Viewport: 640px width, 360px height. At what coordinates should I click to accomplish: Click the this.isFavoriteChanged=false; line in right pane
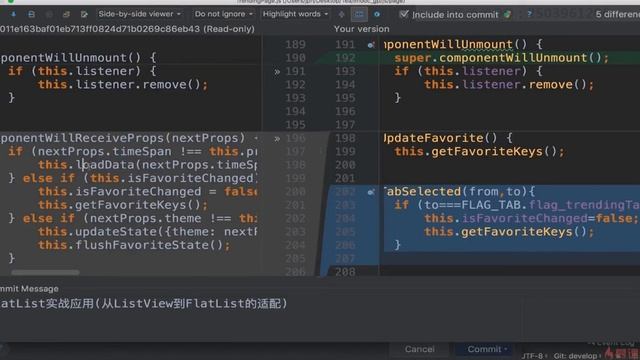pyautogui.click(x=531, y=218)
